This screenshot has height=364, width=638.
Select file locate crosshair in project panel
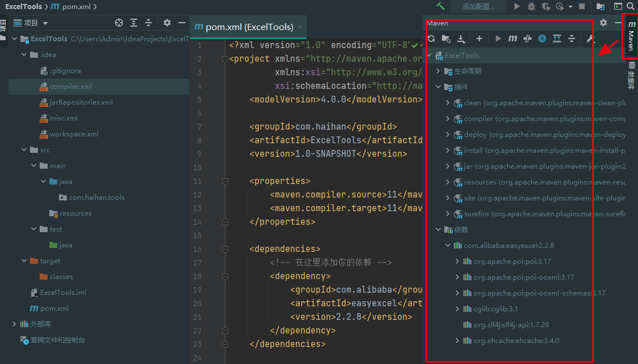coord(119,23)
